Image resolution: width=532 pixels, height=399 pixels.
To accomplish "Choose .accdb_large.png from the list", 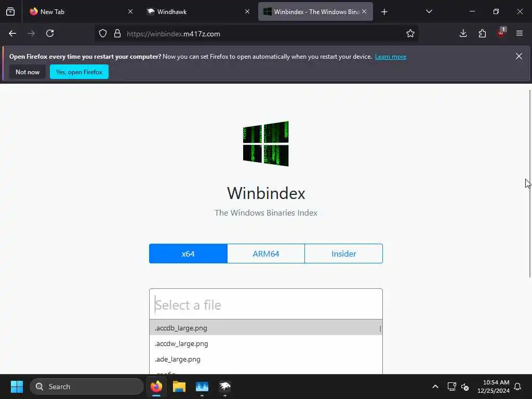I will click(x=266, y=328).
